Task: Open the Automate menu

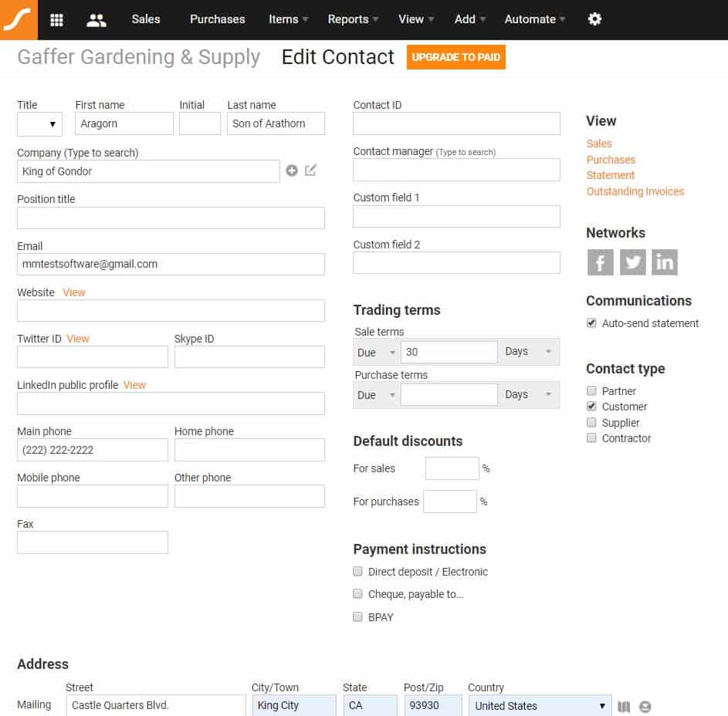Action: coord(535,19)
